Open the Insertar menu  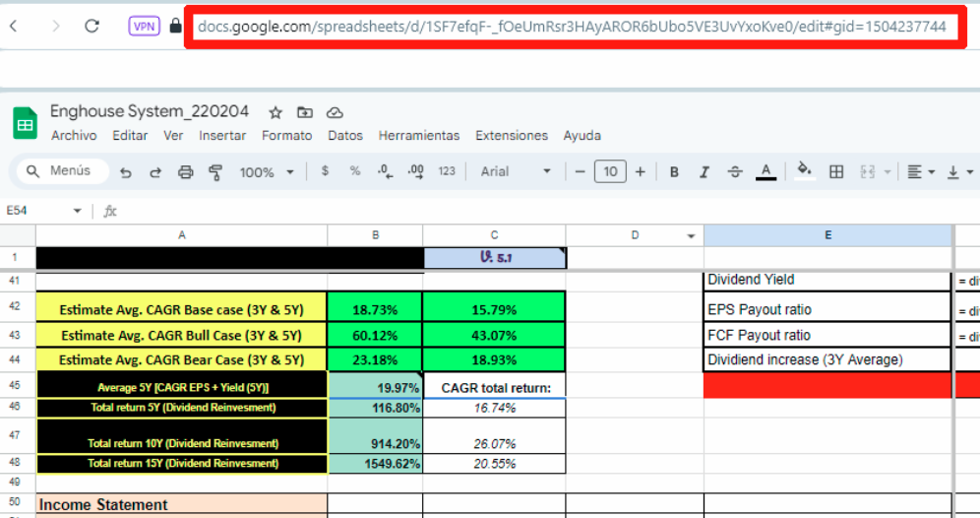(222, 136)
